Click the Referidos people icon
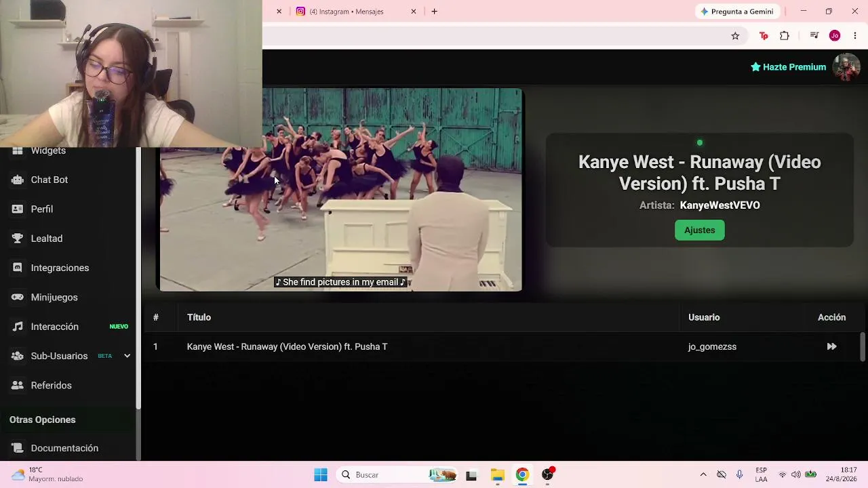Screen dimensions: 868x488 [x=18, y=385]
